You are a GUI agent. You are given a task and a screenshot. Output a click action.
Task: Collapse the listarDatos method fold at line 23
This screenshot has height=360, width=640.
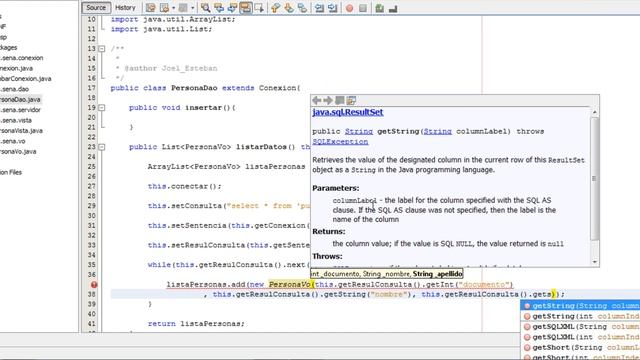102,147
